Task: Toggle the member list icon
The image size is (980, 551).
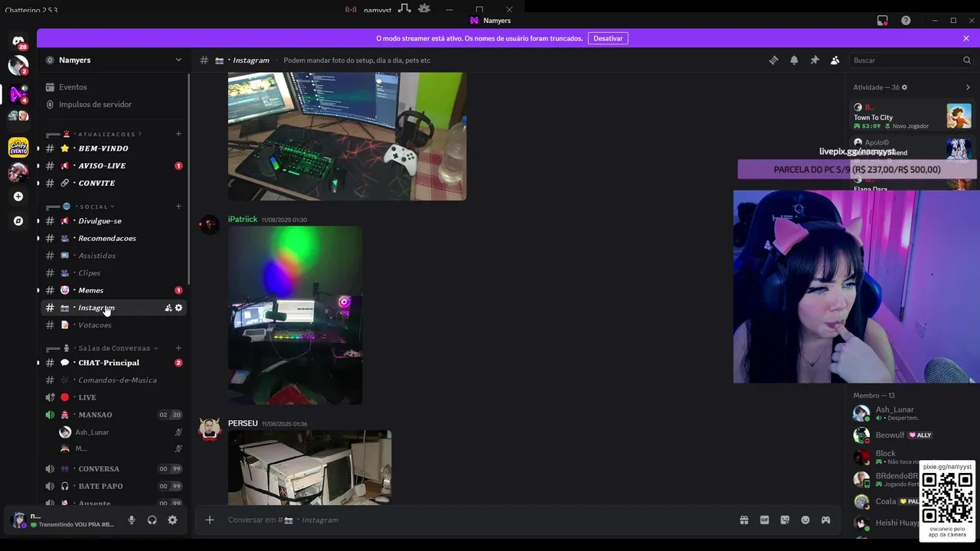Action: tap(835, 60)
